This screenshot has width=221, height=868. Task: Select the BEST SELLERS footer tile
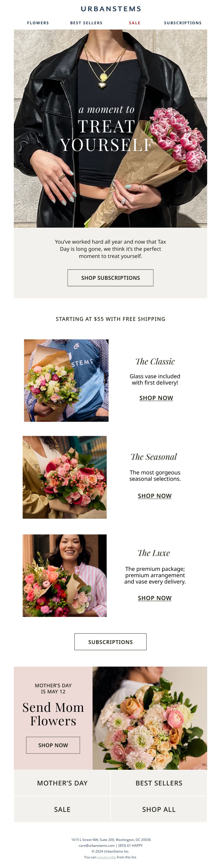point(159,783)
